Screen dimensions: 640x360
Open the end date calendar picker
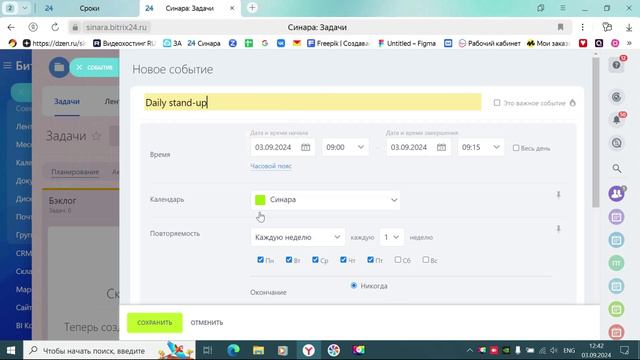click(x=441, y=147)
